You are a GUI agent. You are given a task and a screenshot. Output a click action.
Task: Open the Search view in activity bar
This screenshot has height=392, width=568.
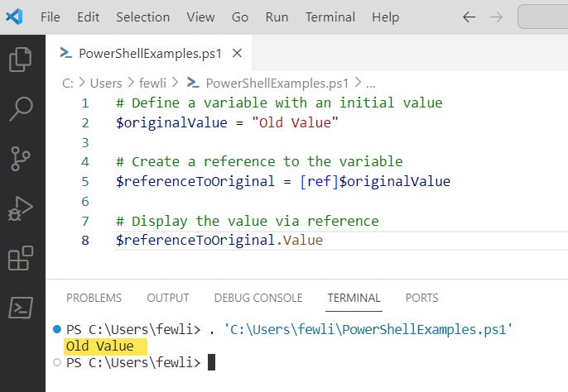pyautogui.click(x=21, y=108)
